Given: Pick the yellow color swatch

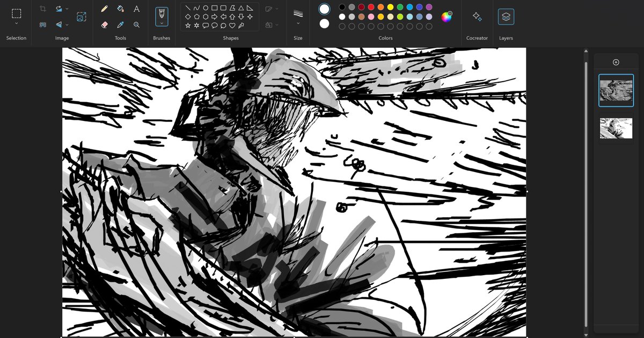Looking at the screenshot, I should point(390,7).
